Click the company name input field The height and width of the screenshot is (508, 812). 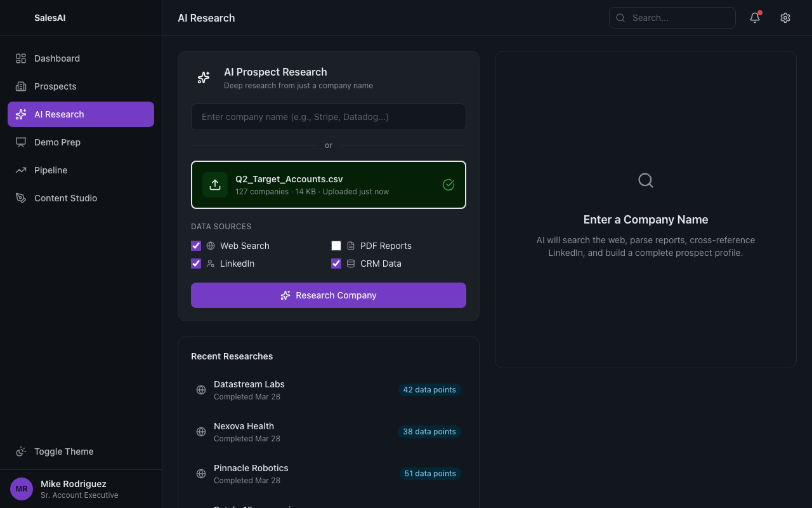[328, 117]
